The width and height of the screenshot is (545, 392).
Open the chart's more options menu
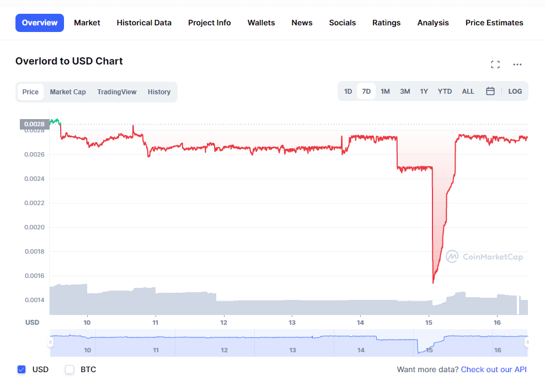click(x=517, y=64)
